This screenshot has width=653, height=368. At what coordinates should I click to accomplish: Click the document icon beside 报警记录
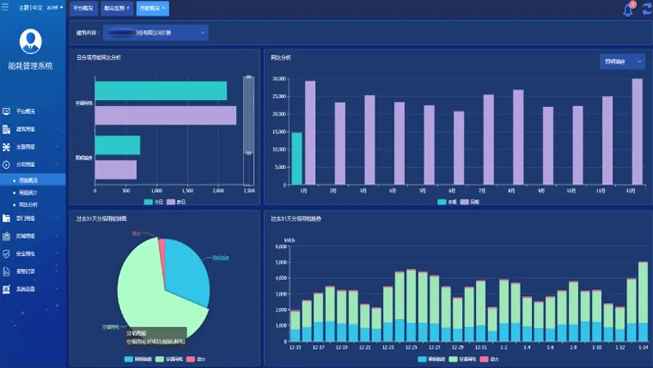coord(6,271)
